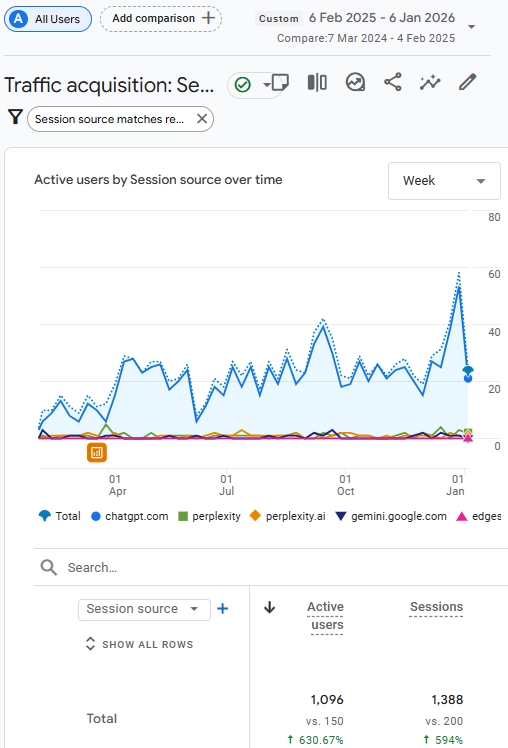Click the All Users segment chip
The width and height of the screenshot is (508, 748).
click(48, 19)
